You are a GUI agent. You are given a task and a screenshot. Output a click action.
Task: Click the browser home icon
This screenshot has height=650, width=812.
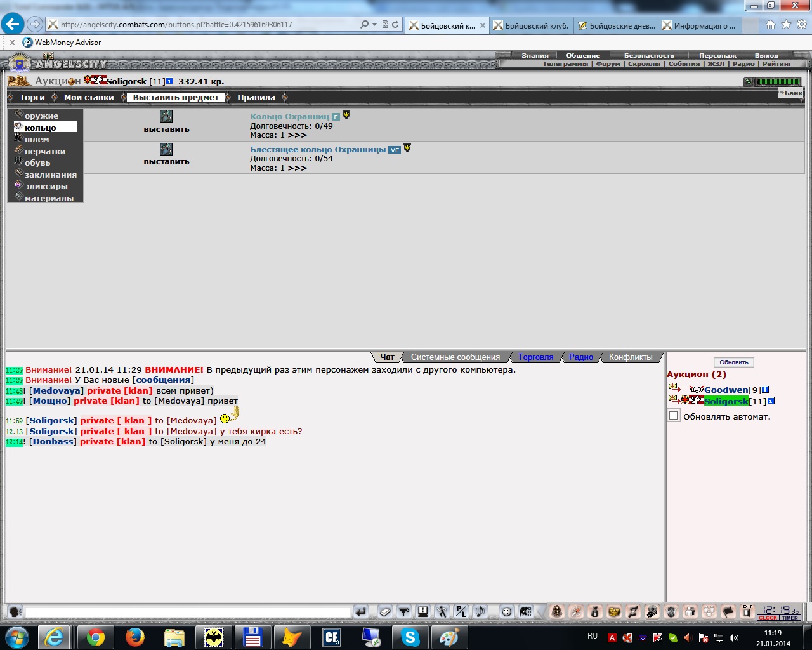tap(770, 24)
